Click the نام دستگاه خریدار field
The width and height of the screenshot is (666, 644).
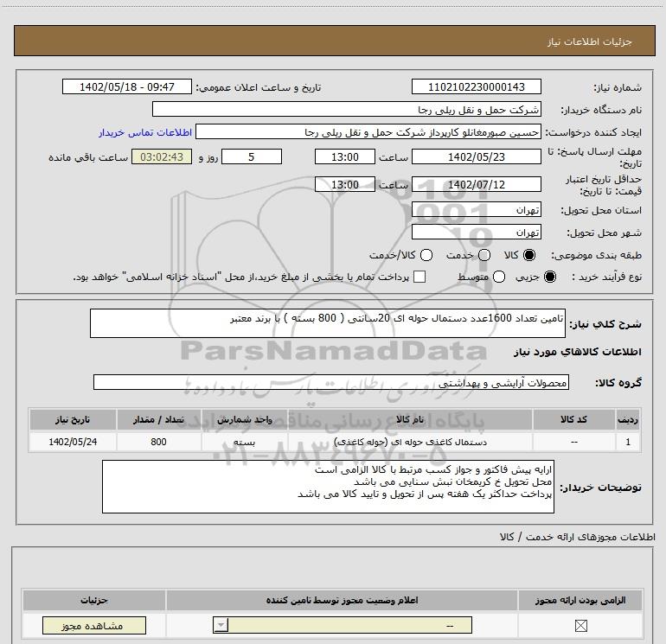click(347, 109)
